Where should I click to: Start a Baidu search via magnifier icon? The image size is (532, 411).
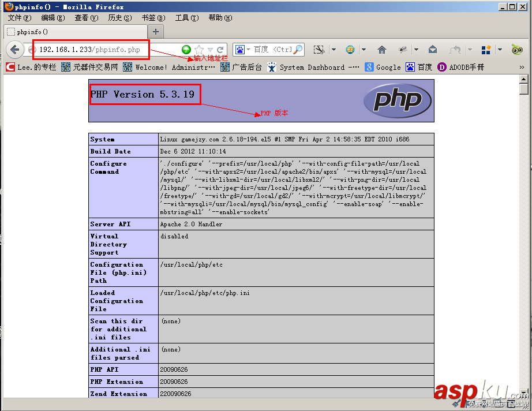298,48
